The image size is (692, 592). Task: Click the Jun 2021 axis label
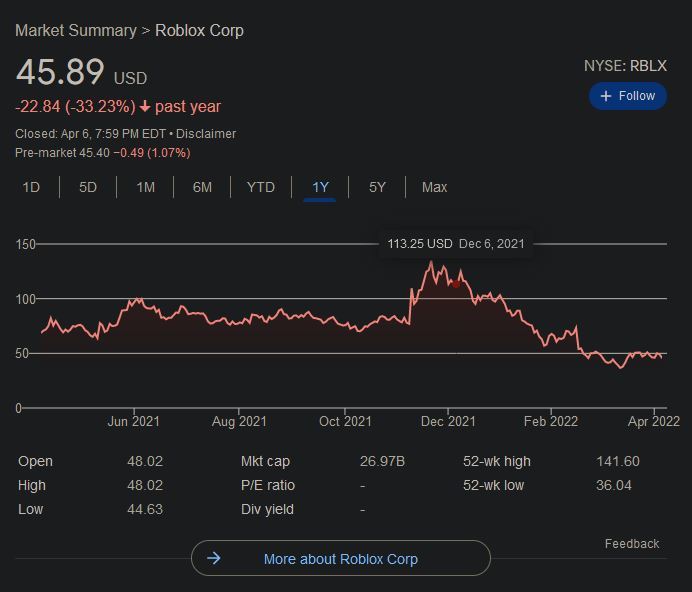tap(134, 421)
